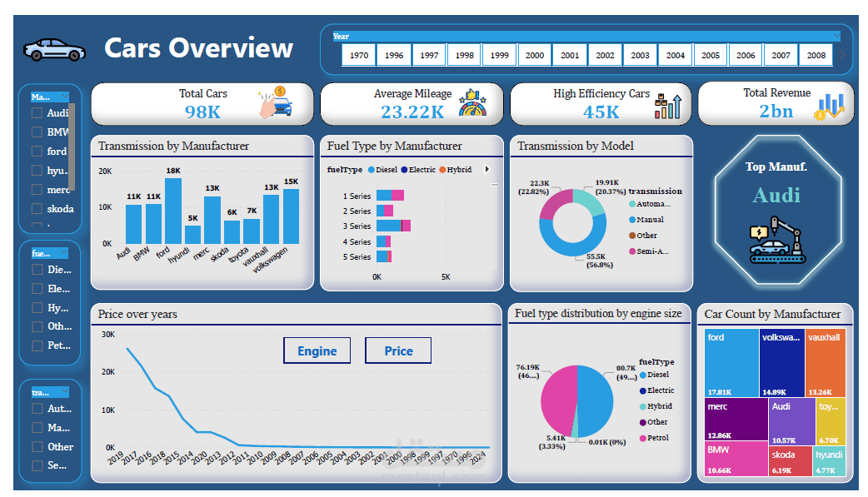Select year 2004 in the slicer
The width and height of the screenshot is (868, 497).
pyautogui.click(x=676, y=55)
